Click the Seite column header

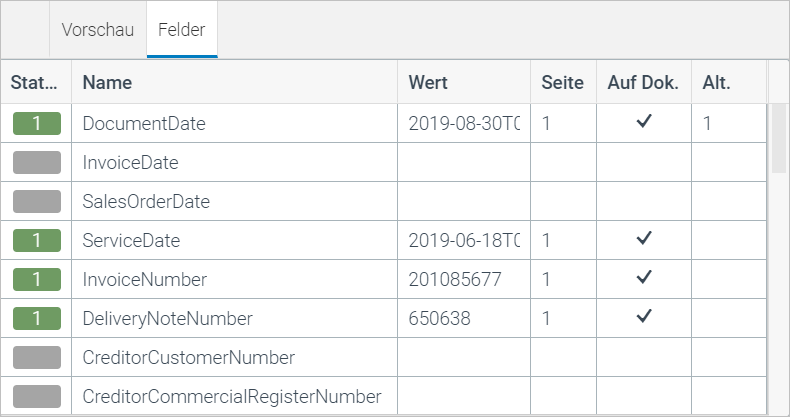click(x=562, y=83)
